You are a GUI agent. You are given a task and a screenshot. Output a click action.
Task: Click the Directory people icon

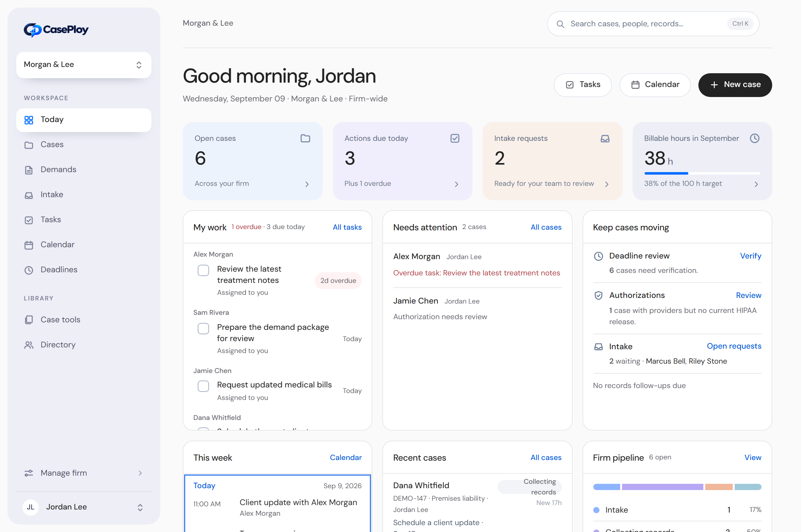pyautogui.click(x=29, y=345)
